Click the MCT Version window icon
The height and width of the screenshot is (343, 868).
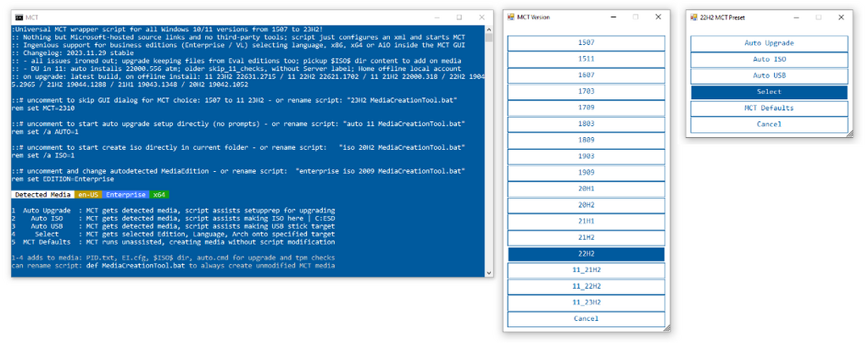[x=511, y=17]
